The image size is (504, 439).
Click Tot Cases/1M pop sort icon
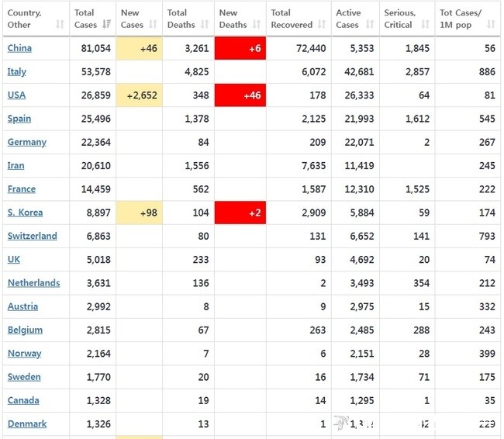(x=491, y=25)
